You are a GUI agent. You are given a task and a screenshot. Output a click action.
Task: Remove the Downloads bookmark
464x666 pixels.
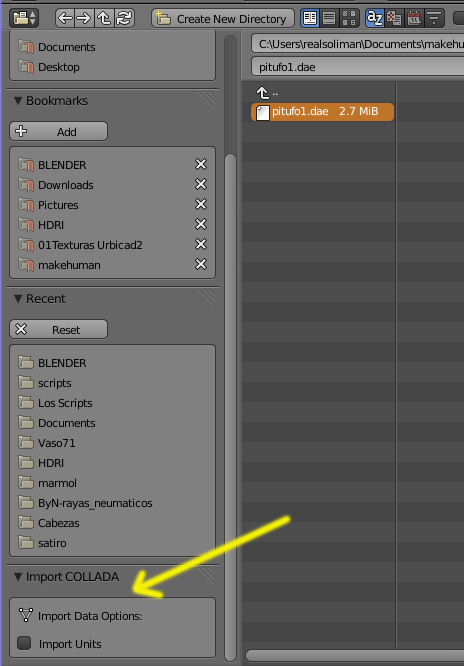click(x=201, y=184)
